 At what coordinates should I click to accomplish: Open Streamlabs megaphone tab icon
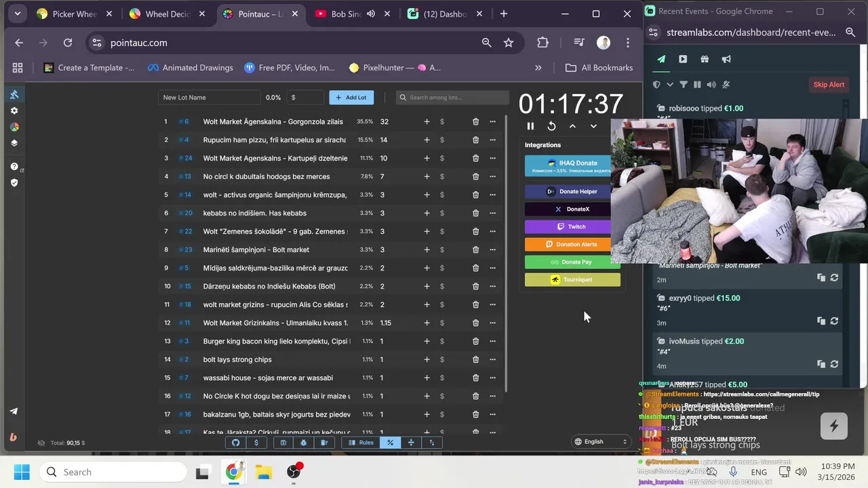726,59
